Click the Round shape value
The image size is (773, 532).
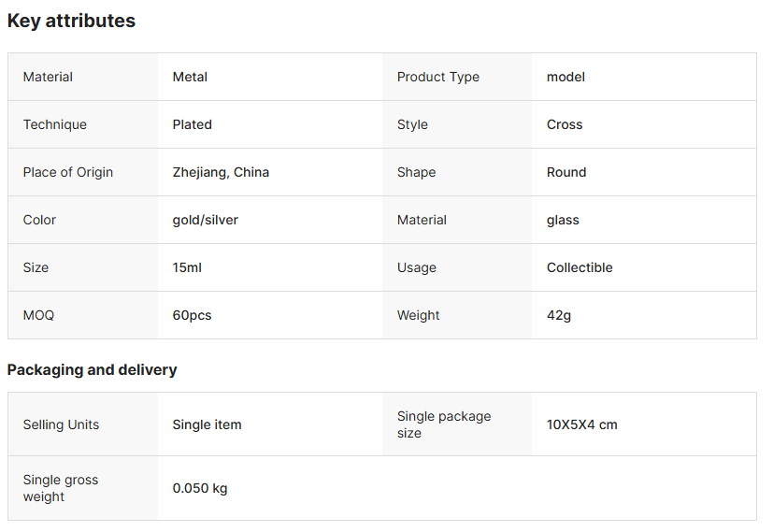point(566,172)
